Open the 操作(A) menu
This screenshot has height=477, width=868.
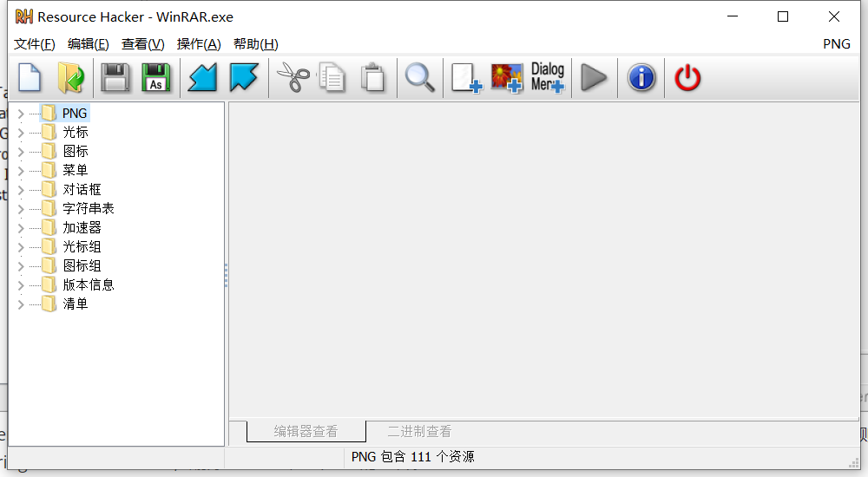tap(199, 43)
